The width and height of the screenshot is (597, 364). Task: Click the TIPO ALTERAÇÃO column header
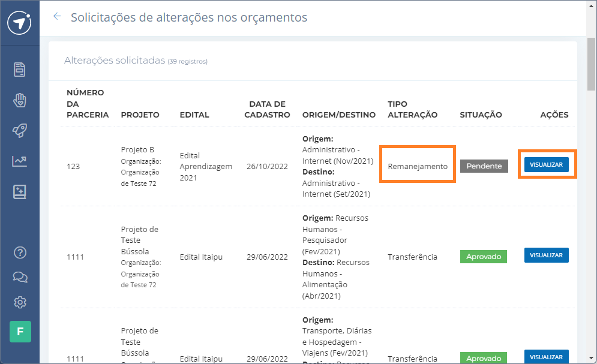pyautogui.click(x=413, y=109)
